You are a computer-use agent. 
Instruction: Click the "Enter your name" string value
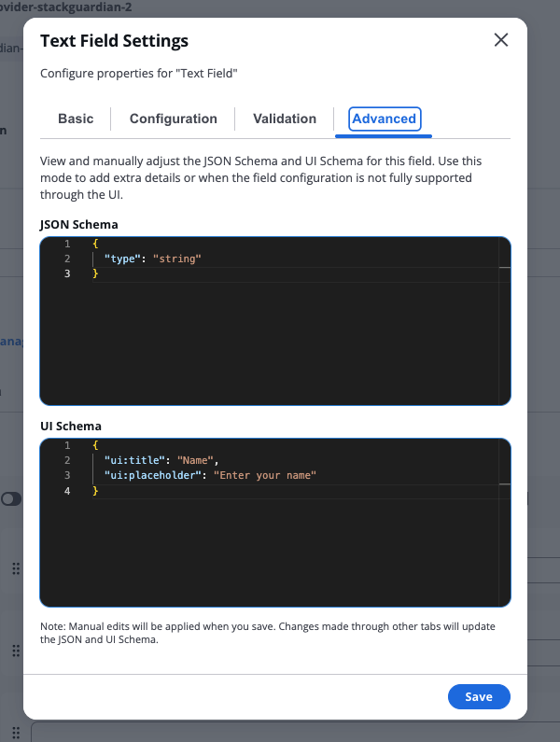(265, 475)
